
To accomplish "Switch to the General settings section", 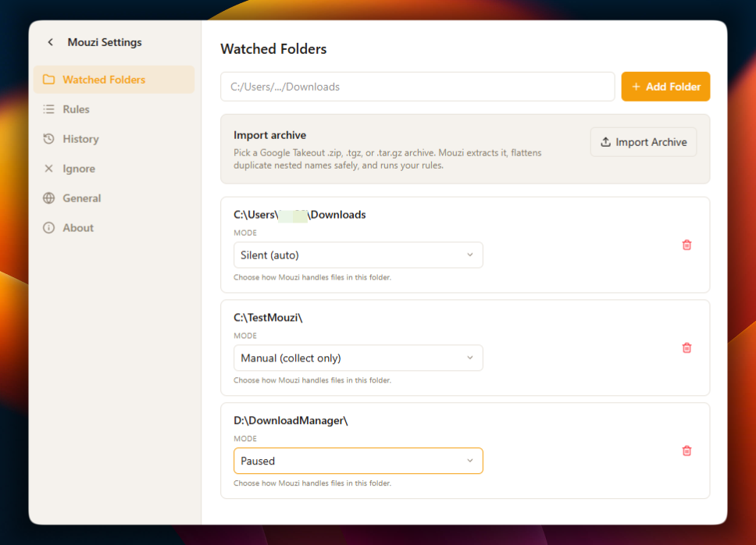I will pyautogui.click(x=114, y=198).
